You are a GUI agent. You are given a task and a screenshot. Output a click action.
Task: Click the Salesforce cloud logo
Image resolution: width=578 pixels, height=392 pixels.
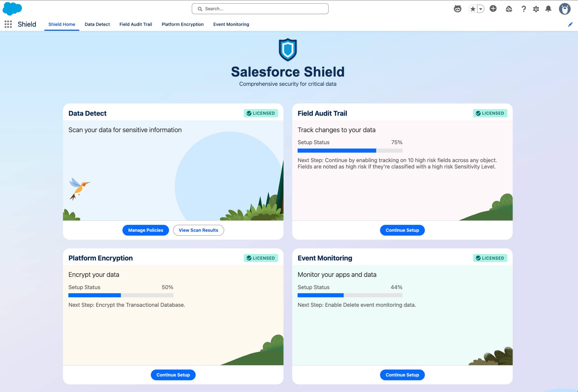point(12,9)
